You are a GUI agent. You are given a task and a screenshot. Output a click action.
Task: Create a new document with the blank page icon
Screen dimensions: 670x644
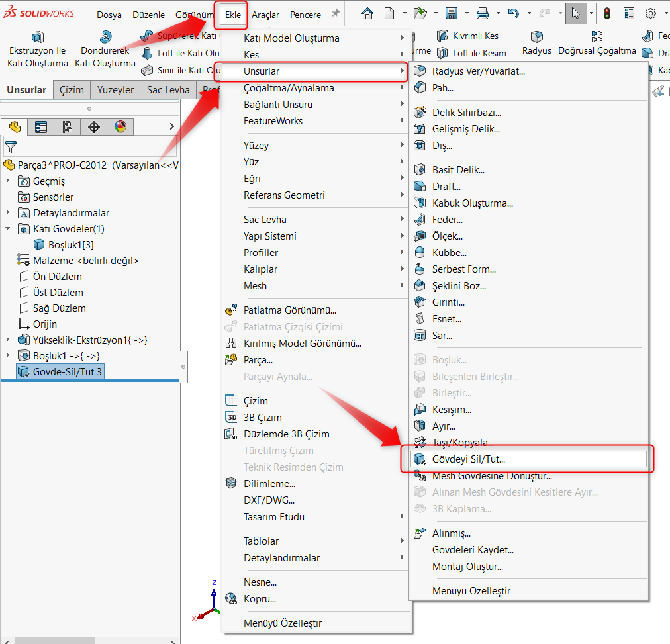pos(389,14)
